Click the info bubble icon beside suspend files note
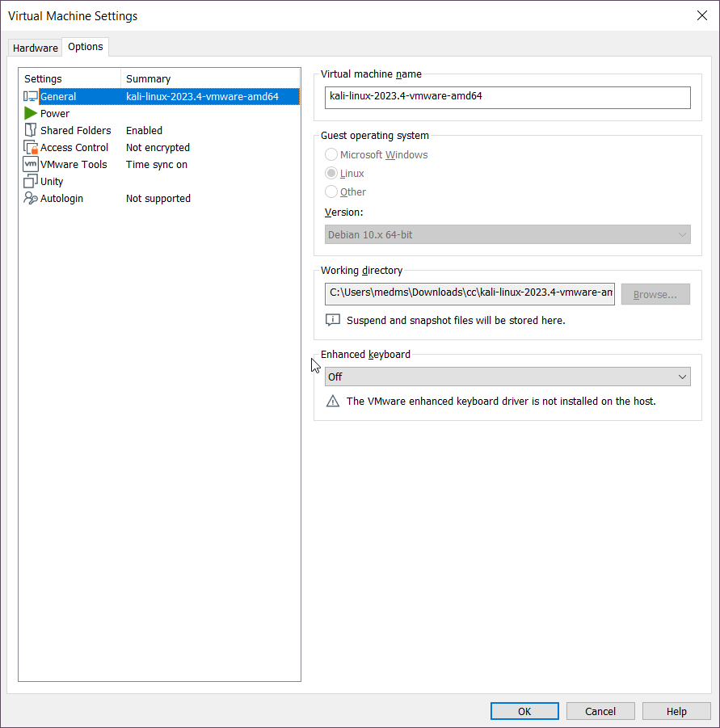The image size is (720, 728). pos(333,320)
